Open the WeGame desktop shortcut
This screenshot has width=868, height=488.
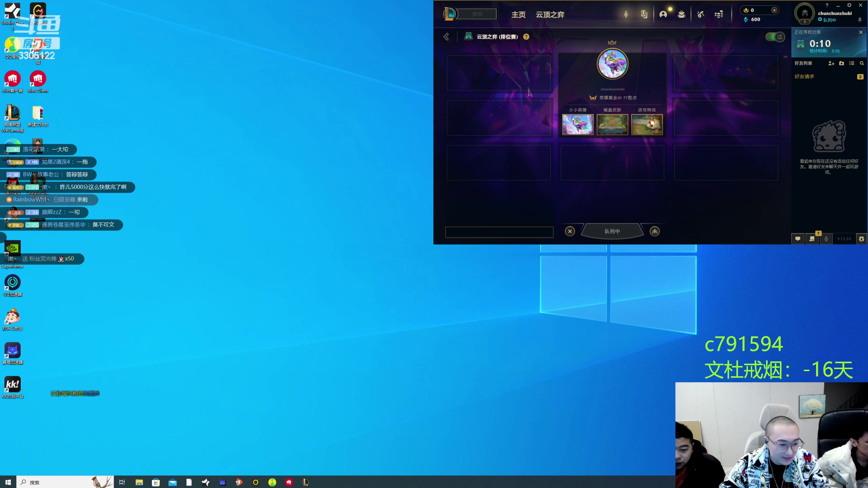pos(38,14)
